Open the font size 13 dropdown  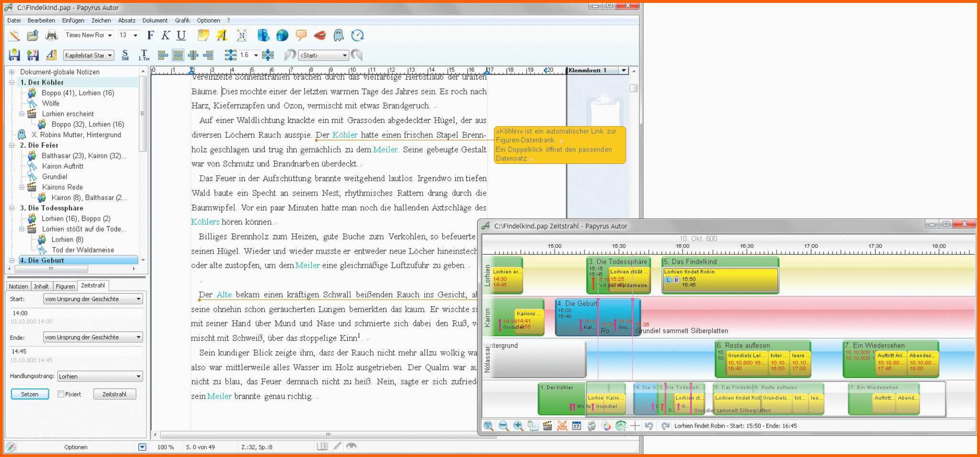135,35
